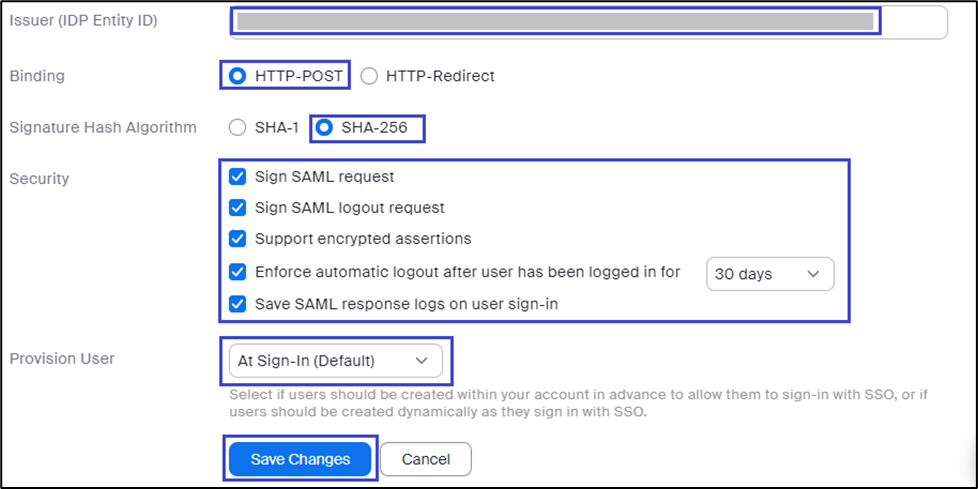Select SHA-1 as signature hash algorithm
The image size is (978, 489).
pos(237,127)
